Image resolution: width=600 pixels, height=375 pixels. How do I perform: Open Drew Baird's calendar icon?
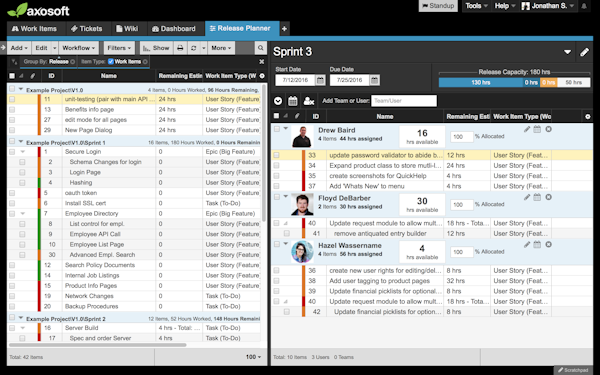click(537, 129)
